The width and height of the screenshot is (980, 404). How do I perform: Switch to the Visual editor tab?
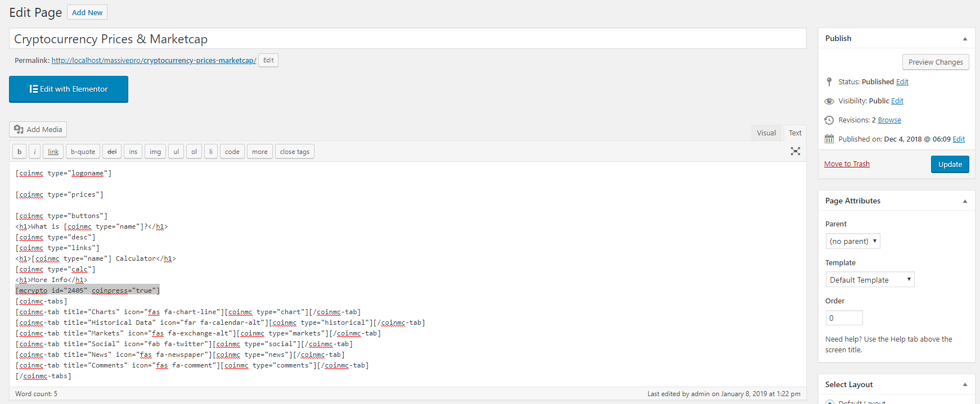point(766,133)
